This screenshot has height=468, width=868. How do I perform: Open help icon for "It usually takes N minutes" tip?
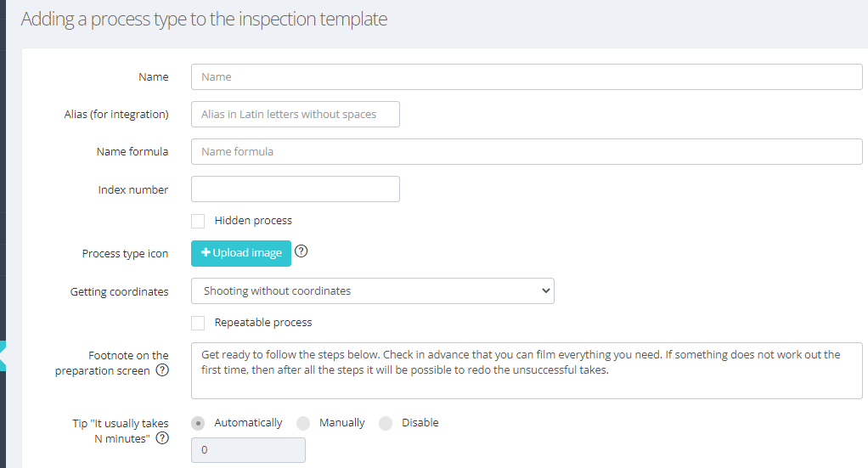[162, 438]
